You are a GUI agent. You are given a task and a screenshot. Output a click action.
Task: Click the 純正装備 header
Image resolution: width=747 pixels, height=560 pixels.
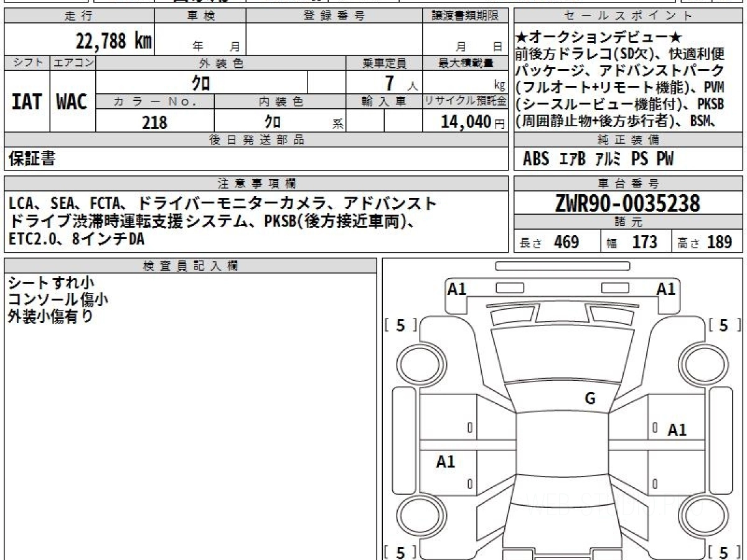[629, 140]
